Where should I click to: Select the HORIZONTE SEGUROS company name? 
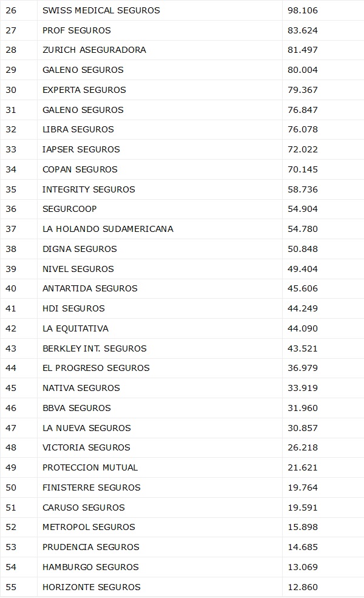[92, 587]
